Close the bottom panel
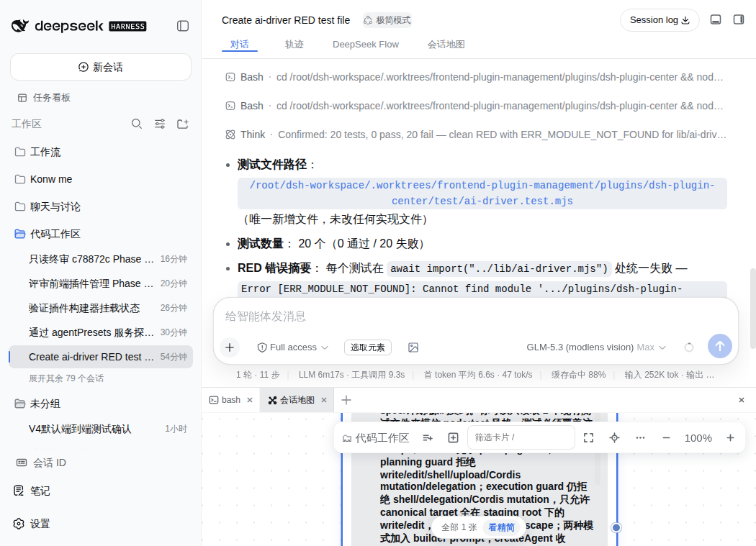The image size is (756, 546). tap(742, 400)
